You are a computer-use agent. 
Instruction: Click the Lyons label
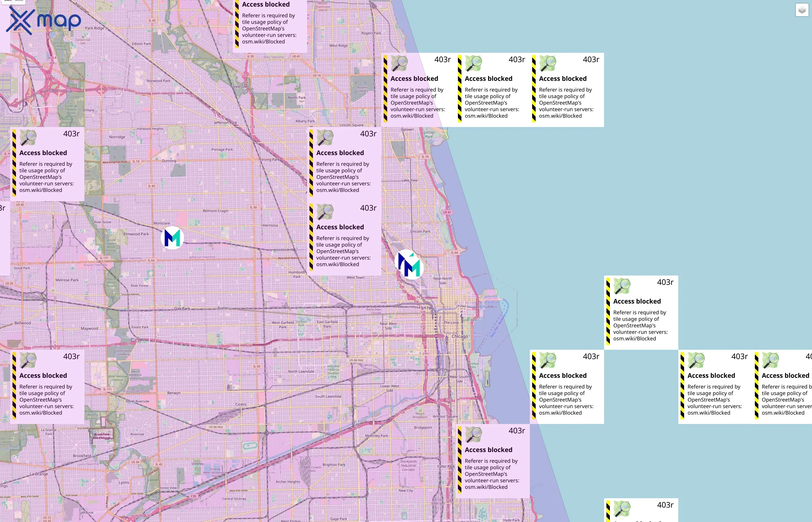point(124,482)
